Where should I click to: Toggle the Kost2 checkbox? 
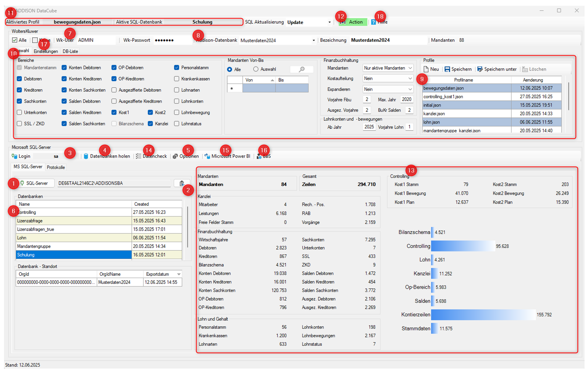150,112
